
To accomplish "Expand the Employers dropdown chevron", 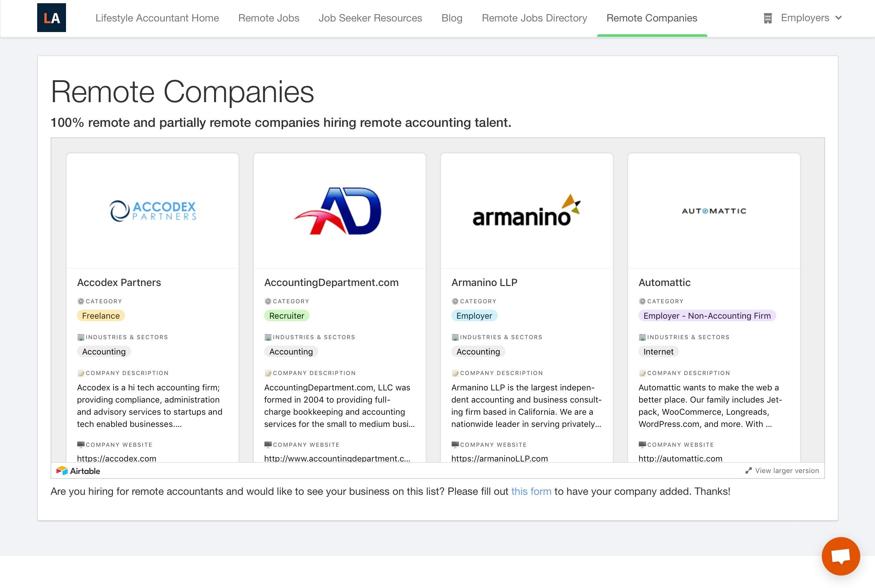I will [x=838, y=18].
